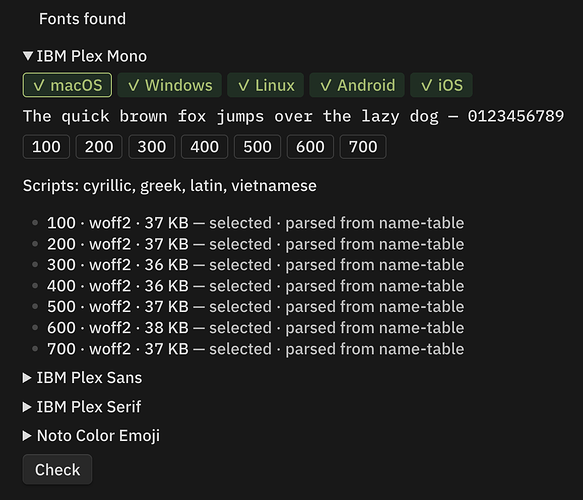Expand the IBM Plex Sans section
This screenshot has width=583, height=500.
83,378
